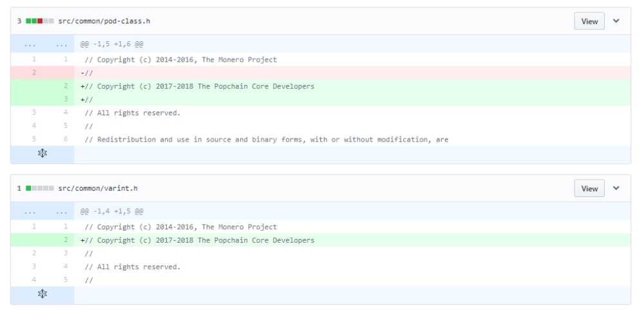Select hunk header @@ -1,5 +1,6 @@

click(x=111, y=44)
